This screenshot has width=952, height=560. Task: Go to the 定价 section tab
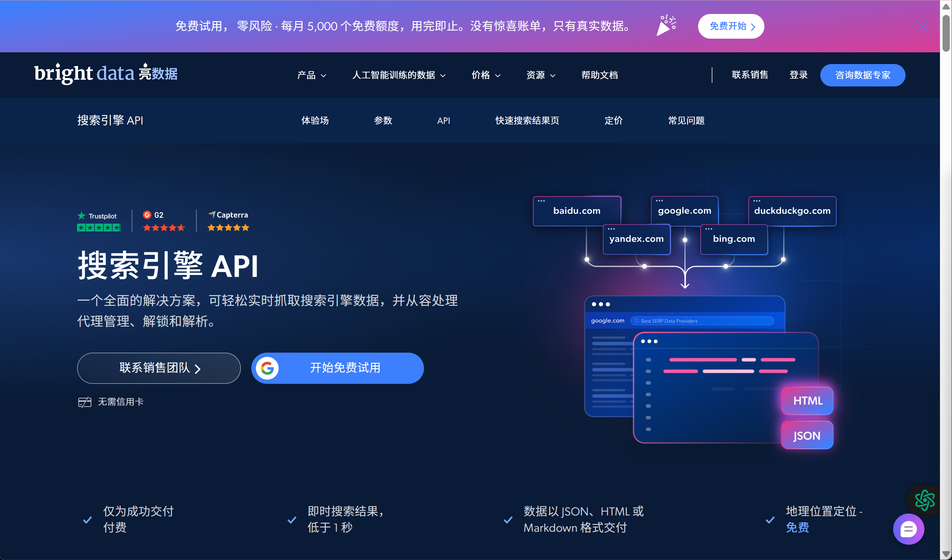point(614,121)
